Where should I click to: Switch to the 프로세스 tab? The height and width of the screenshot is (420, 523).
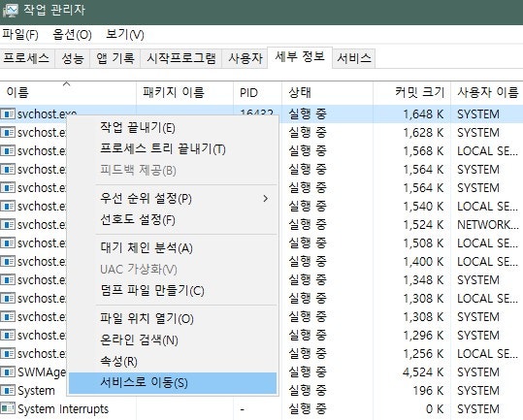pyautogui.click(x=26, y=58)
